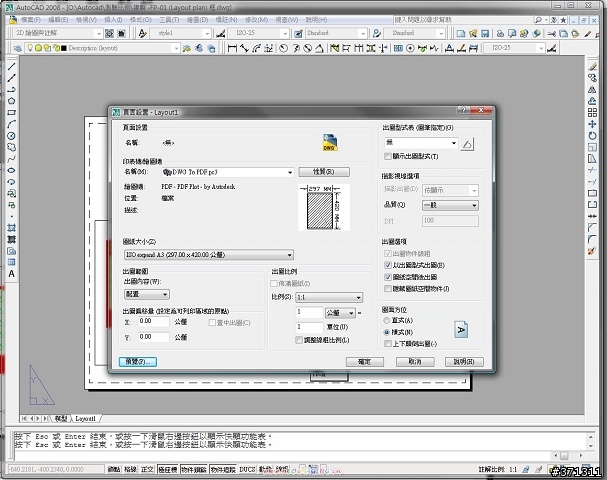Select the Radius dimension tool
Image resolution: width=607 pixels, height=480 pixels.
(x=284, y=48)
